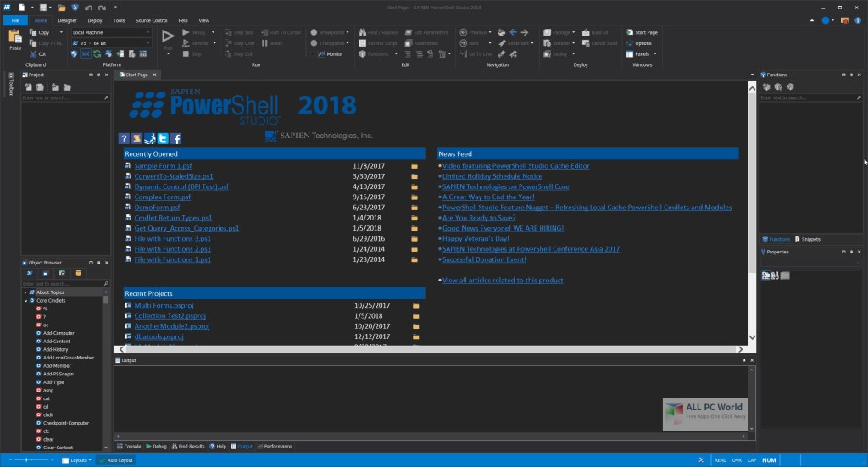The width and height of the screenshot is (868, 467).
Task: Collapse the Core Cmdlets tree node
Action: 25,301
